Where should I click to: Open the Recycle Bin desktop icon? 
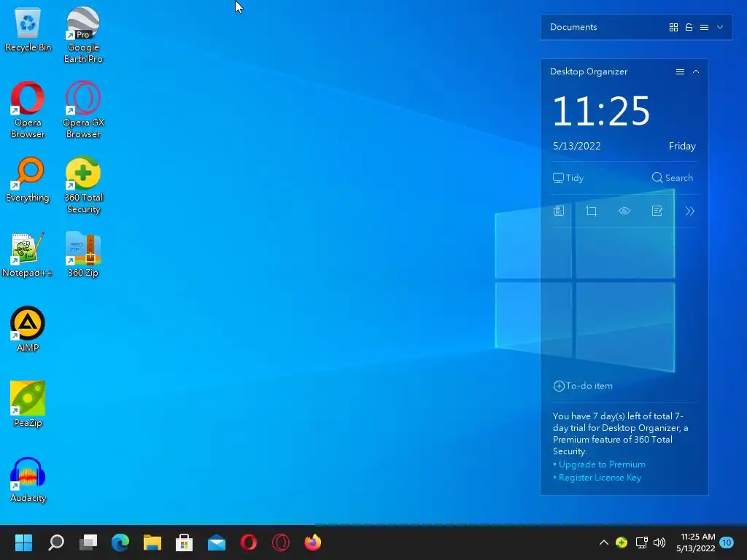point(28,29)
